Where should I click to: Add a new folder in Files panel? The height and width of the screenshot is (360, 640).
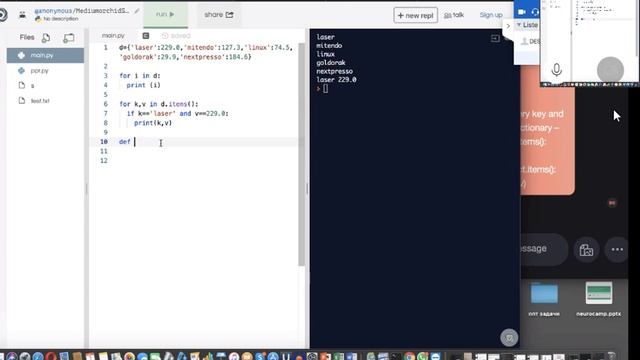69,38
